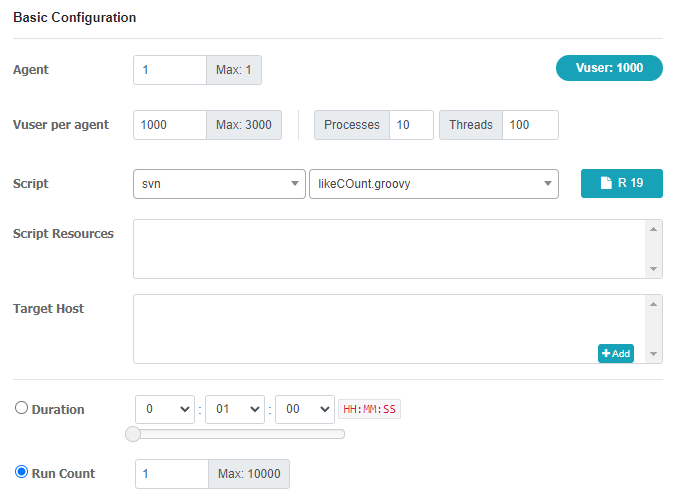Click the Agent count input field

tap(170, 70)
